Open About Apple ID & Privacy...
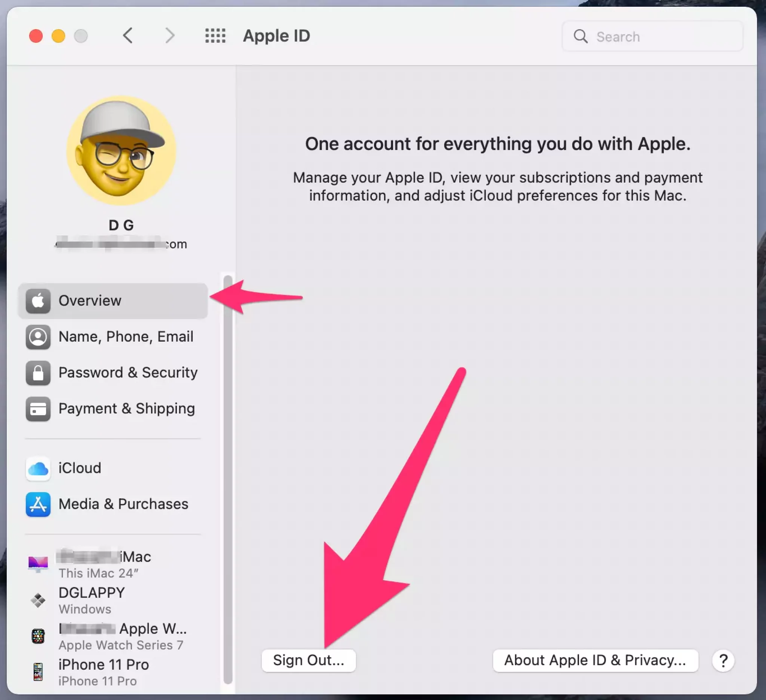The image size is (766, 700). click(x=595, y=660)
